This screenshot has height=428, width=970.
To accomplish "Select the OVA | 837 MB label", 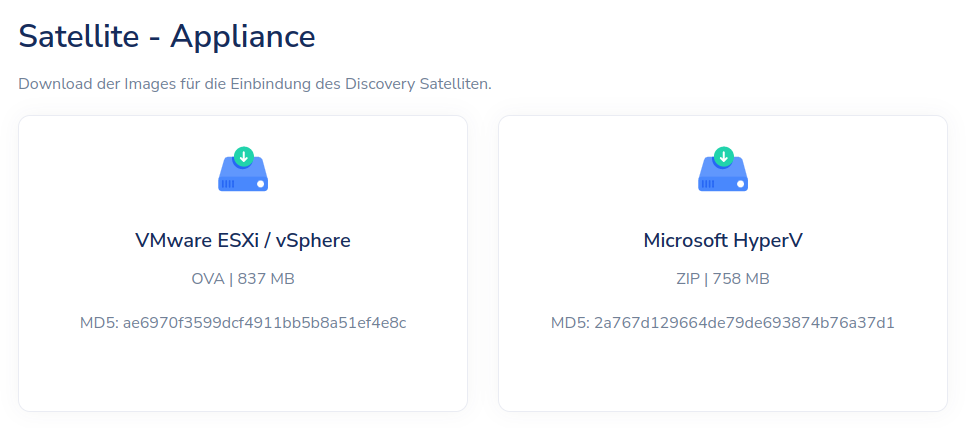I will [243, 278].
